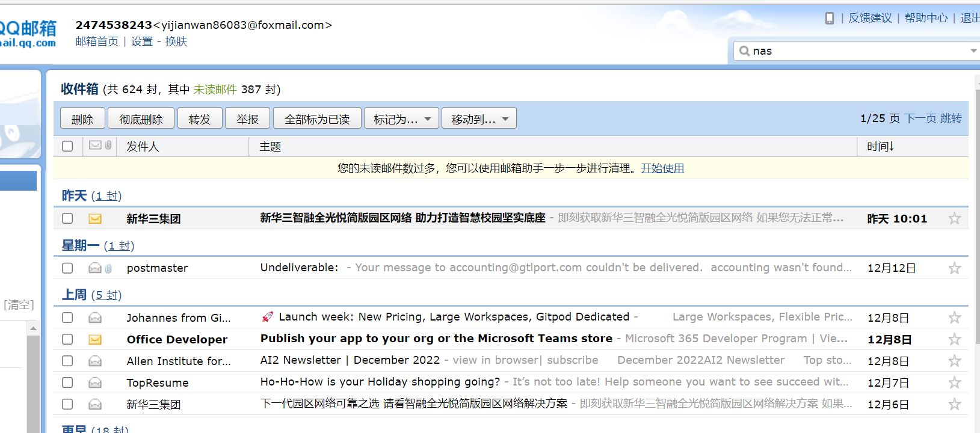This screenshot has height=433, width=980.
Task: Check the postmaster email checkbox
Action: tap(67, 268)
